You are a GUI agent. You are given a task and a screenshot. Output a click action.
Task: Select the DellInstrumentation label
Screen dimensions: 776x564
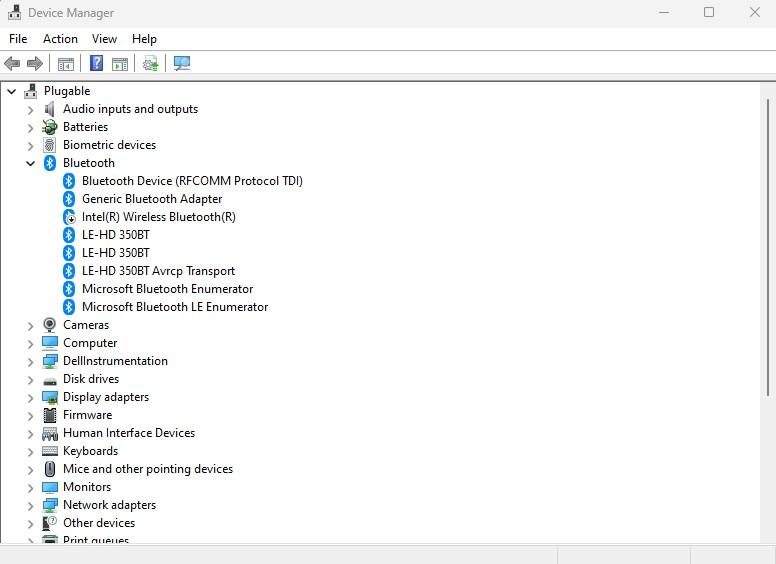(x=115, y=361)
